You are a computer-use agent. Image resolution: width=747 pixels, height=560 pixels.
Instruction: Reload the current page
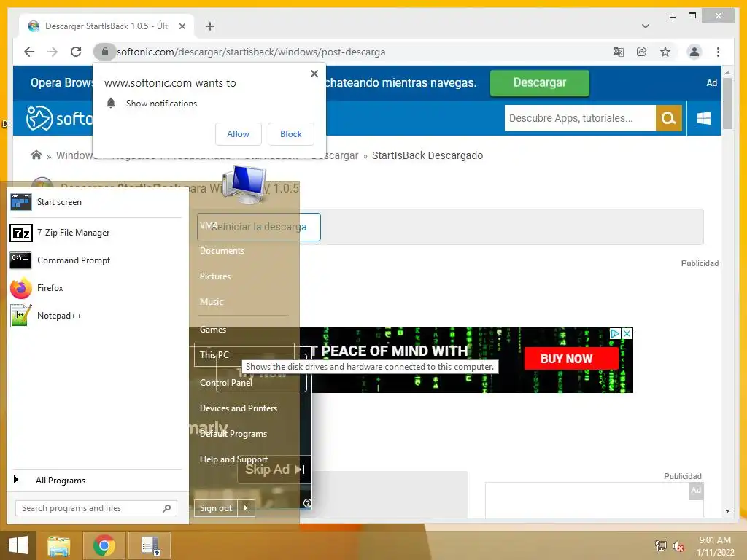click(x=76, y=52)
